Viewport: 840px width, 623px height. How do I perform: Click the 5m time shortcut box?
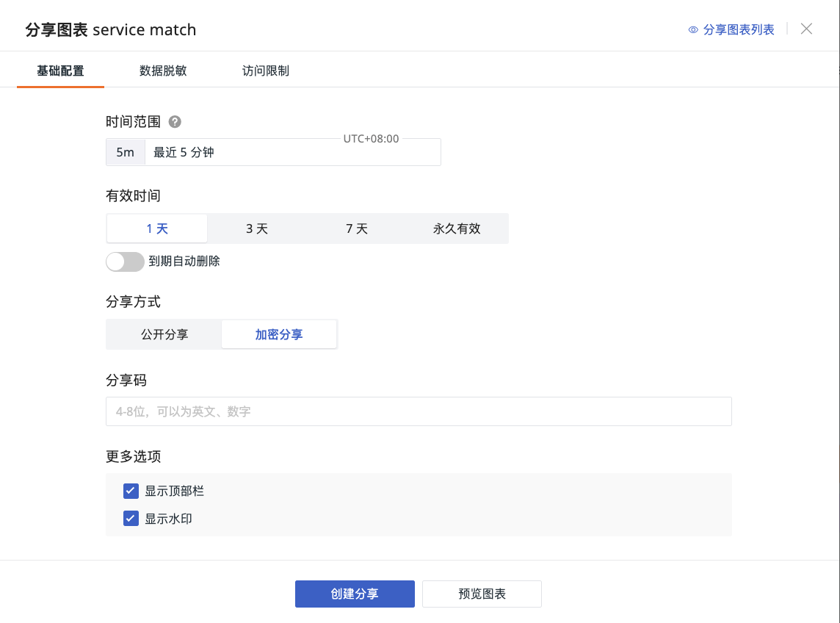tap(126, 153)
